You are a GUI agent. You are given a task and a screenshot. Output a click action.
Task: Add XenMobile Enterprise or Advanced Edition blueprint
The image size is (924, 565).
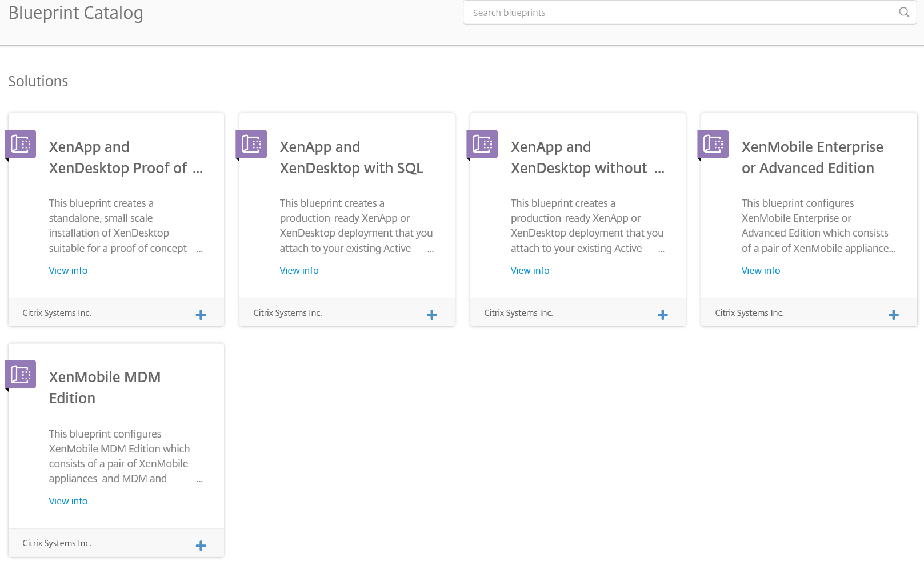(x=893, y=315)
